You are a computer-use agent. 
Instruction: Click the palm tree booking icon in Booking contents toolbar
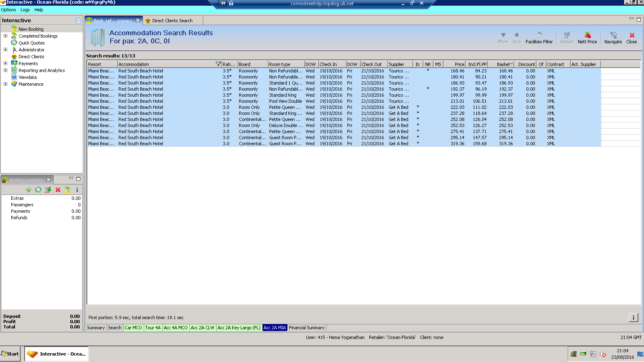67,190
